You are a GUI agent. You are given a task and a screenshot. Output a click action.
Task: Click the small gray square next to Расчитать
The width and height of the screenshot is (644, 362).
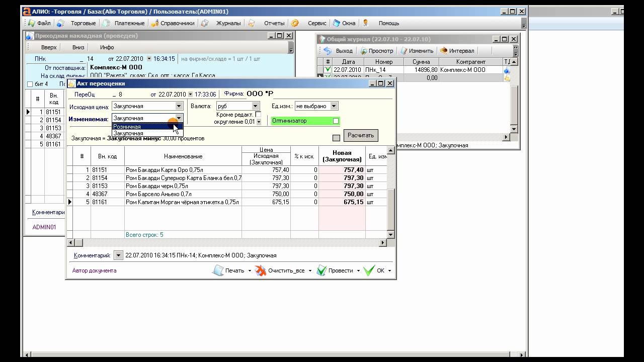click(x=336, y=138)
